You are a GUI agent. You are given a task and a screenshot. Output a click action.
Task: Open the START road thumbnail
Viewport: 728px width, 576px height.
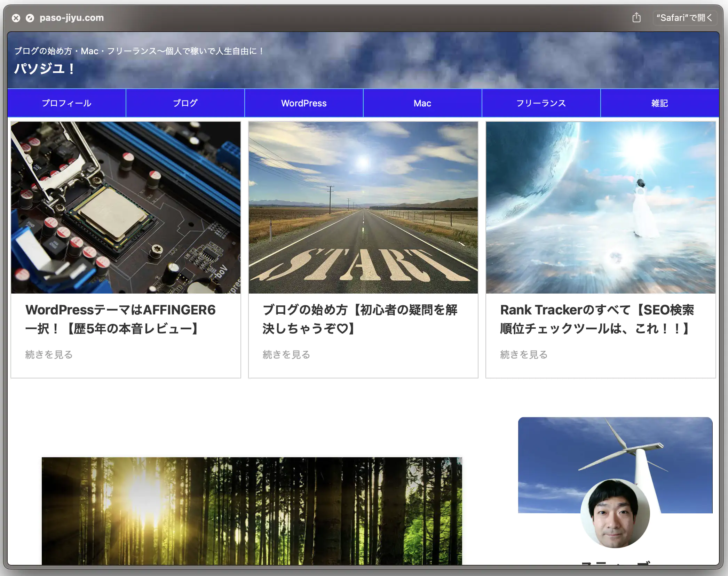tap(363, 207)
